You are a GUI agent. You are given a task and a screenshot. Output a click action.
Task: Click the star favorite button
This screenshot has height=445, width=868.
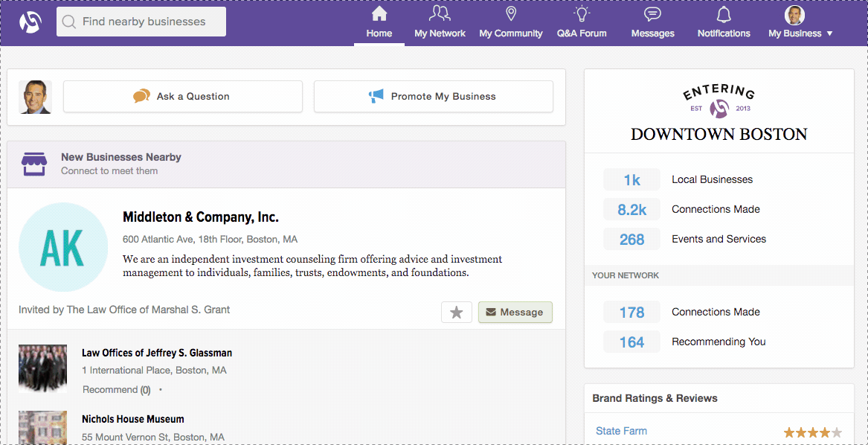pos(456,312)
